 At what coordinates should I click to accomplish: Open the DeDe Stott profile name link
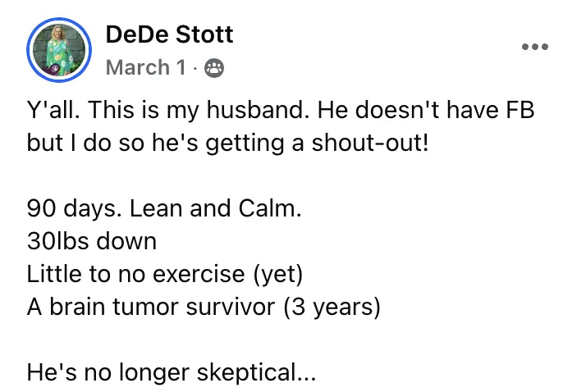169,34
